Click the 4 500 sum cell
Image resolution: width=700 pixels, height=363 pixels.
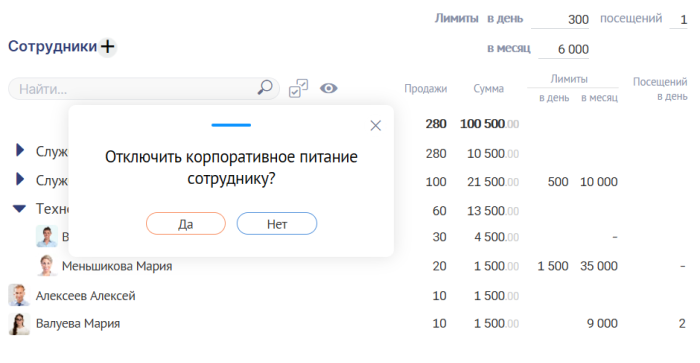(496, 237)
